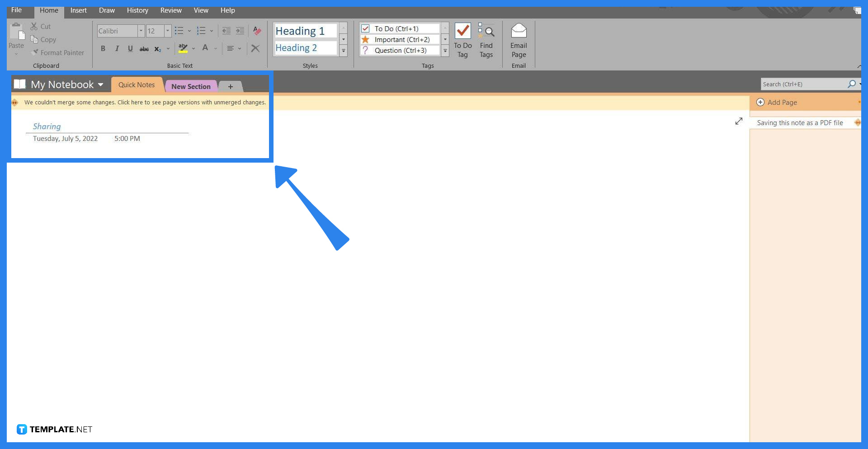Click the Copy icon

point(35,39)
